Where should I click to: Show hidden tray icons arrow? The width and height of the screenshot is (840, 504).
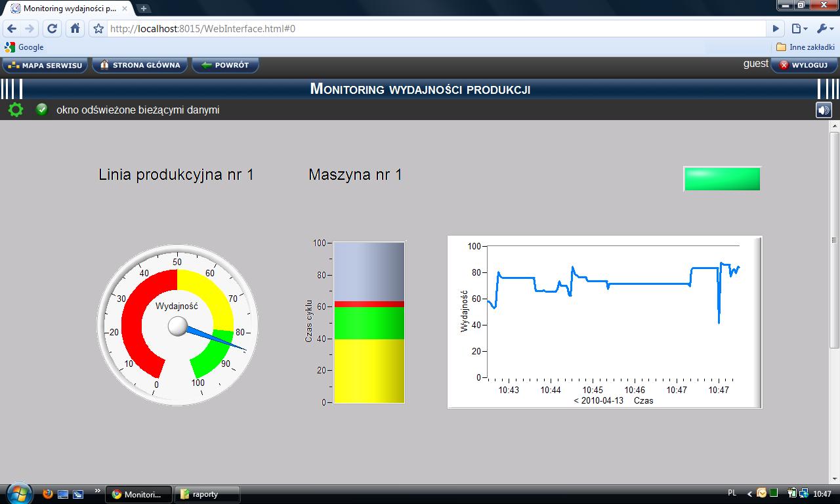(x=749, y=493)
